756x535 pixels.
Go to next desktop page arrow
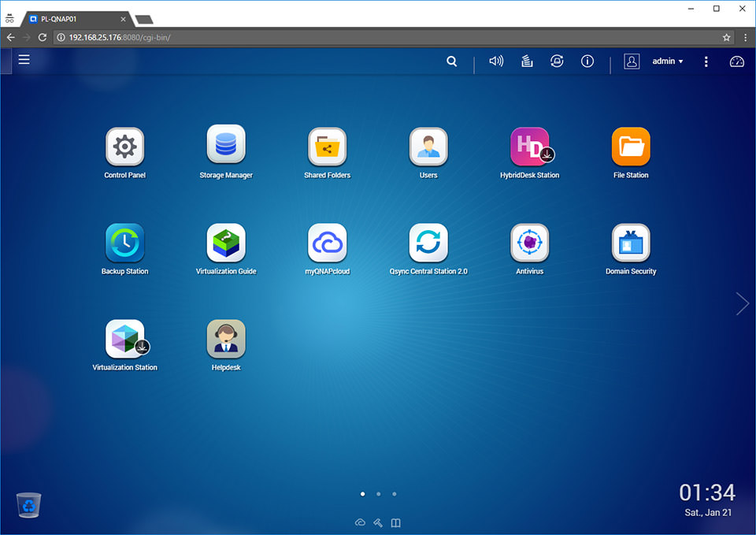pos(743,303)
